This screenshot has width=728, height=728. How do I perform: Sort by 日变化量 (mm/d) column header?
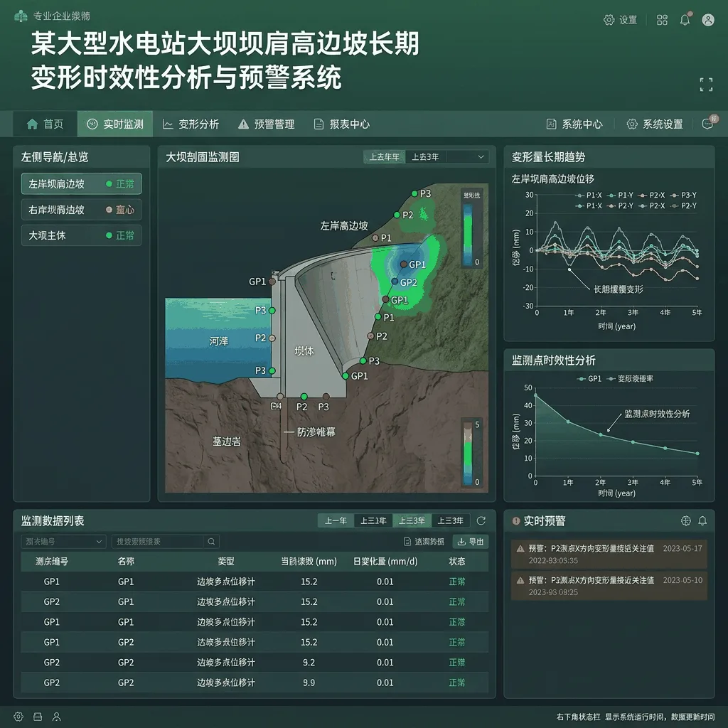385,562
